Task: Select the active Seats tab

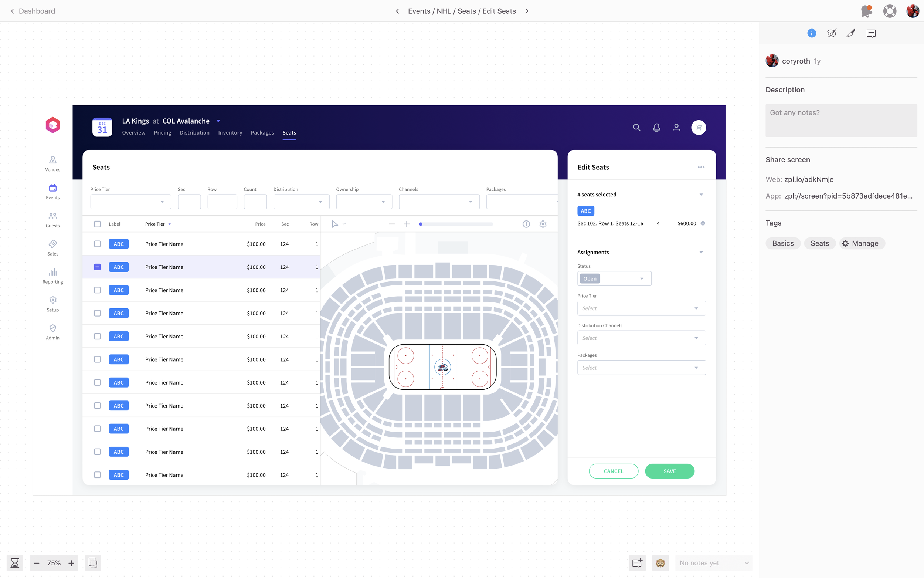Action: (x=289, y=133)
